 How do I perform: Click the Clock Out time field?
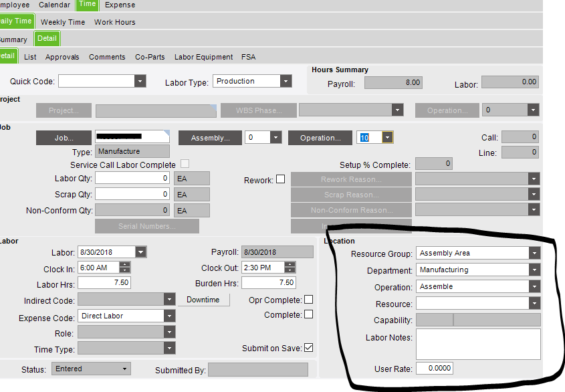tap(263, 268)
